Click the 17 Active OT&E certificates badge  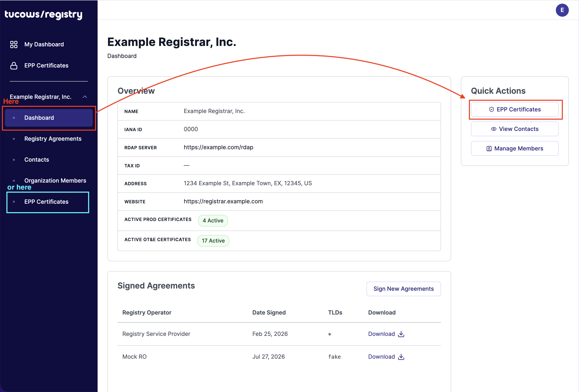coord(213,241)
